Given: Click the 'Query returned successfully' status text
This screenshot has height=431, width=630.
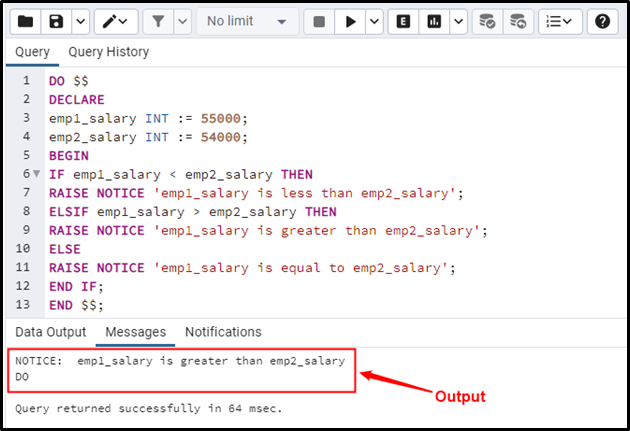Looking at the screenshot, I should coord(149,409).
